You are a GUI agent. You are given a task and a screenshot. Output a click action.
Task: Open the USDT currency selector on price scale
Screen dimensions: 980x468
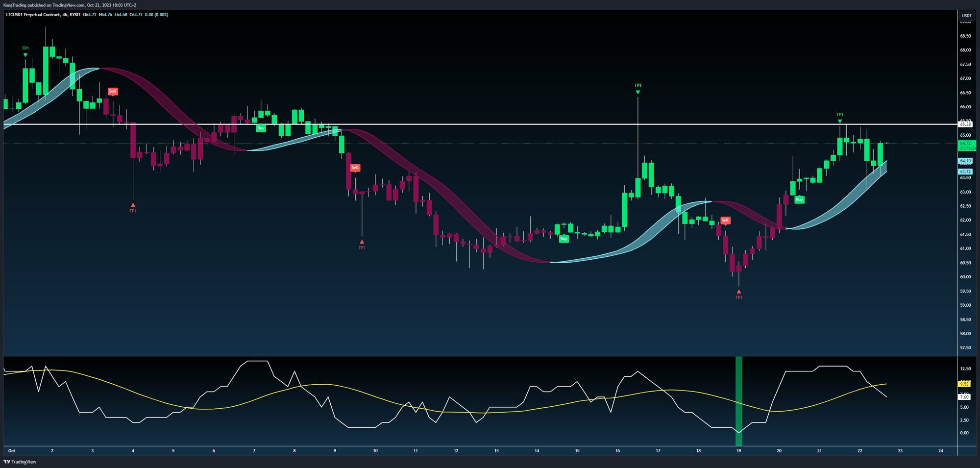pyautogui.click(x=967, y=16)
